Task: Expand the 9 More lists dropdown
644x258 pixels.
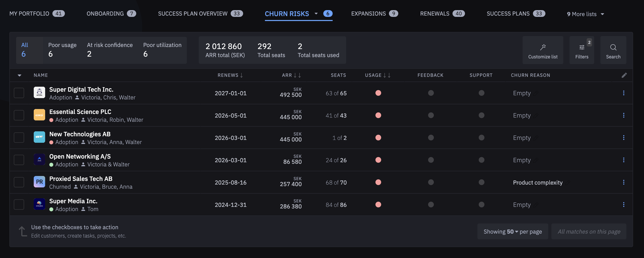Action: pyautogui.click(x=585, y=14)
